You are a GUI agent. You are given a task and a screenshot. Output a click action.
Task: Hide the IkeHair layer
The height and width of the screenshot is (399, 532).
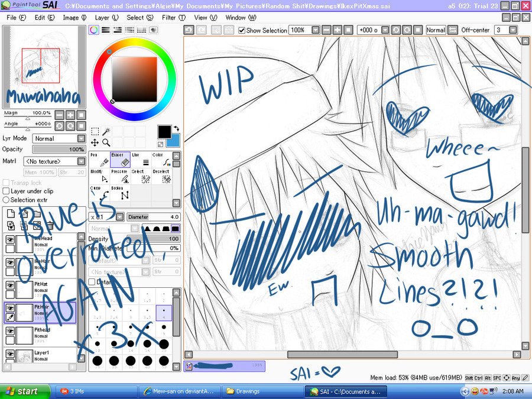[10, 262]
